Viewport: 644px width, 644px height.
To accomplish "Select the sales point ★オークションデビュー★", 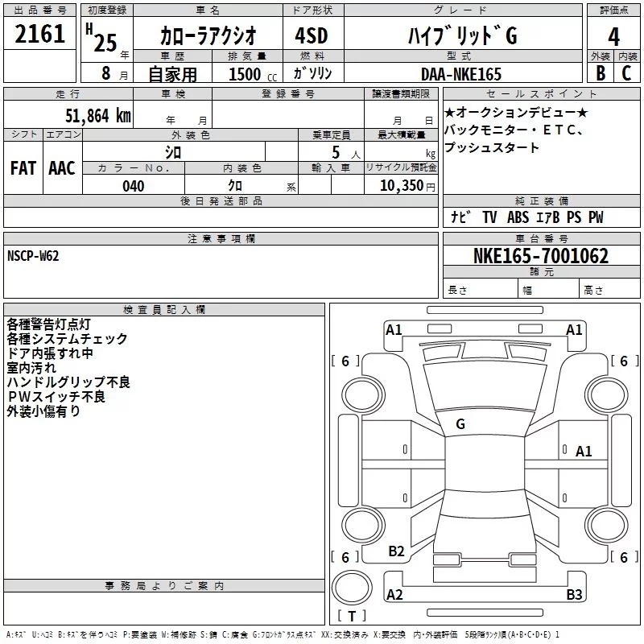I will coord(516,112).
